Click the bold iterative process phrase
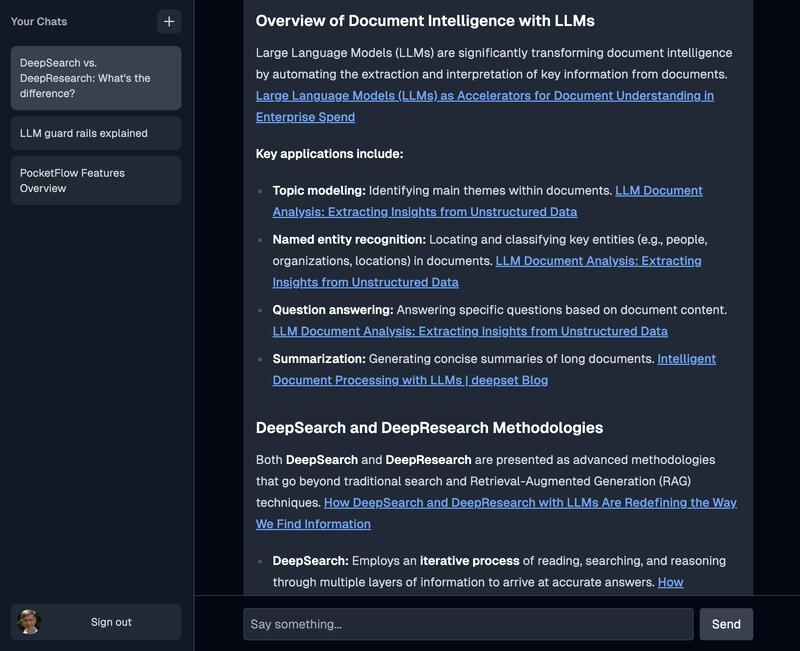800x651 pixels. (469, 561)
